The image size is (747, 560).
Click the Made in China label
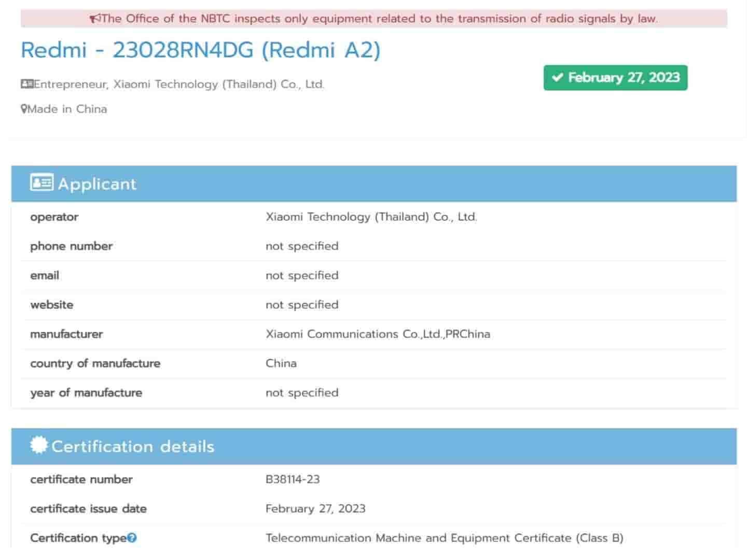(x=67, y=109)
